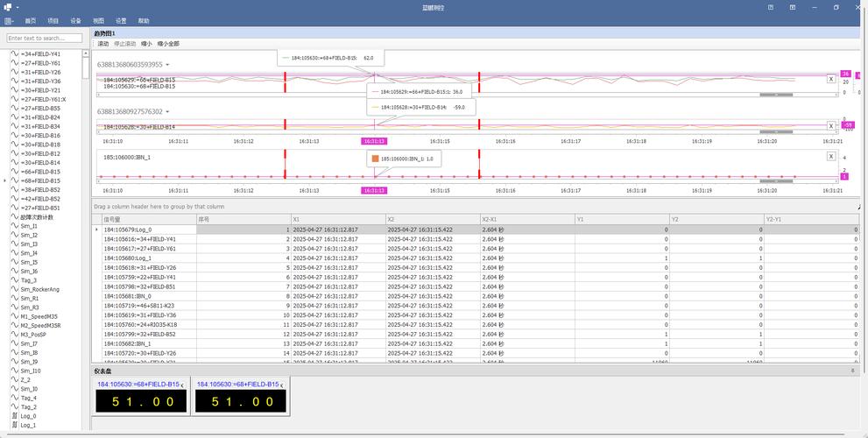The width and height of the screenshot is (868, 438).
Task: Click the application logo in title bar
Action: click(8, 7)
